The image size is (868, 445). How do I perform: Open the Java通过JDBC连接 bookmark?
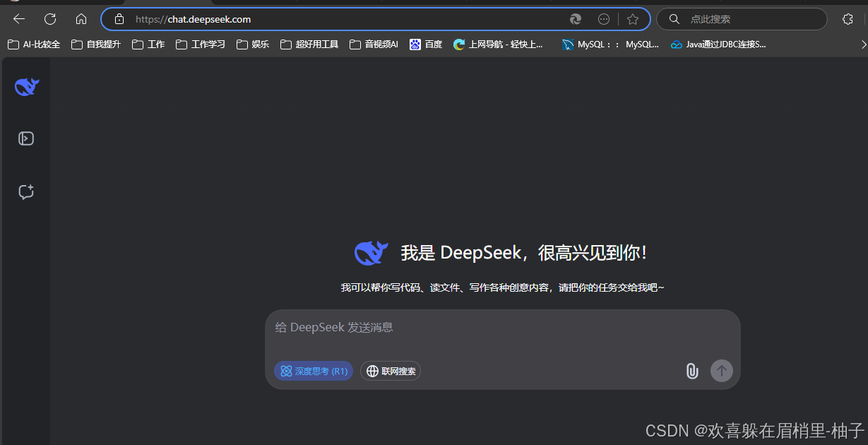718,44
